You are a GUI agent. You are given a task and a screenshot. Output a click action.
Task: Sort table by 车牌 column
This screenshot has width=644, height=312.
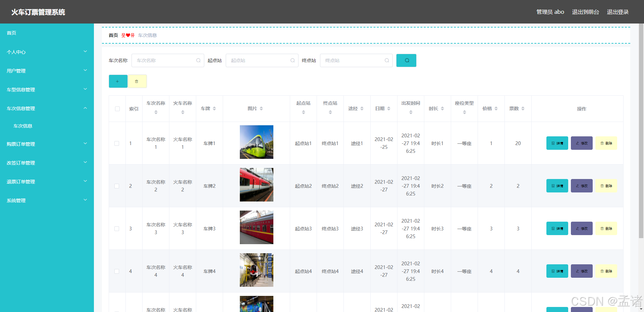point(214,108)
